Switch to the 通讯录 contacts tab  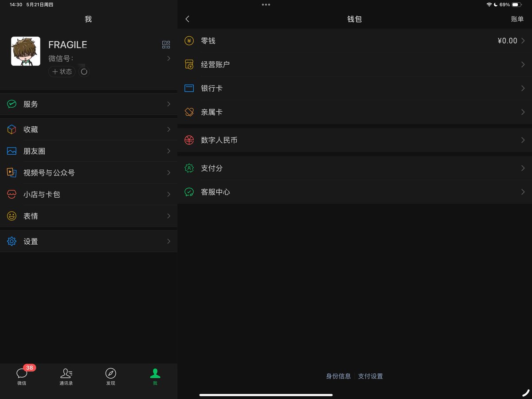pos(66,376)
